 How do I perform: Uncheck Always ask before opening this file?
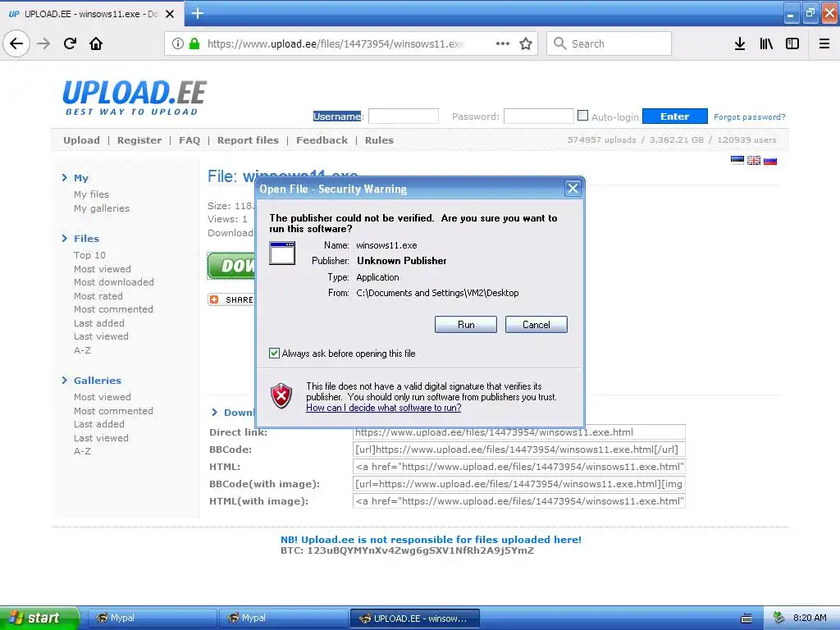click(274, 353)
